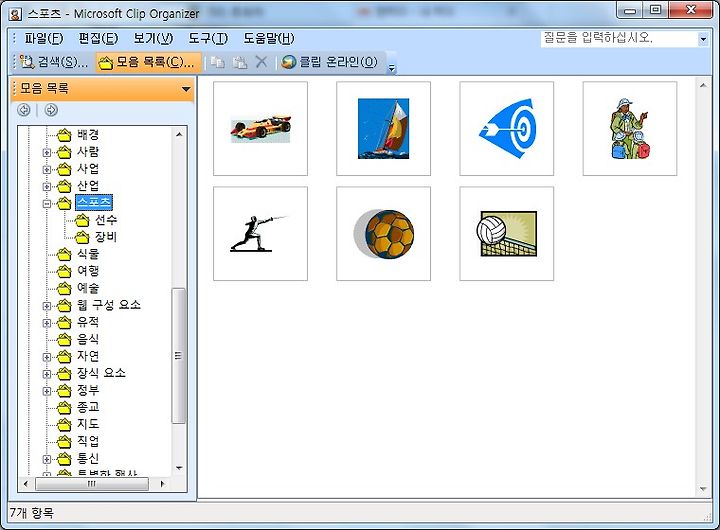Expand the 유적 folder node

[x=46, y=323]
